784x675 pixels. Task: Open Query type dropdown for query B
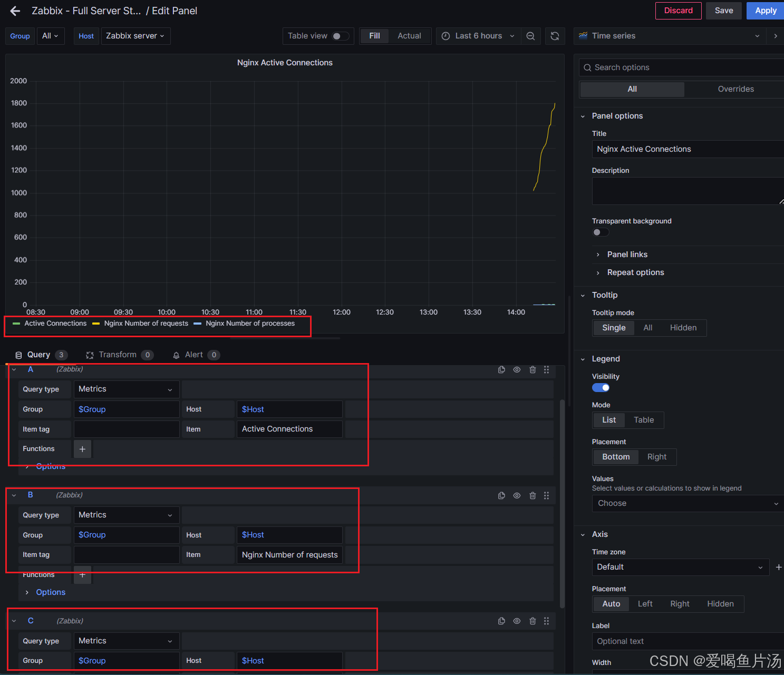127,515
